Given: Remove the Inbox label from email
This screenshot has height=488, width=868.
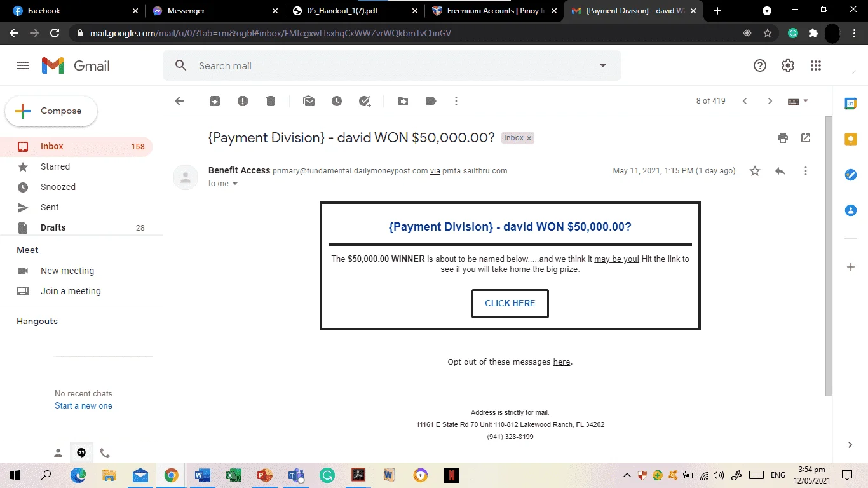Looking at the screenshot, I should pyautogui.click(x=529, y=138).
